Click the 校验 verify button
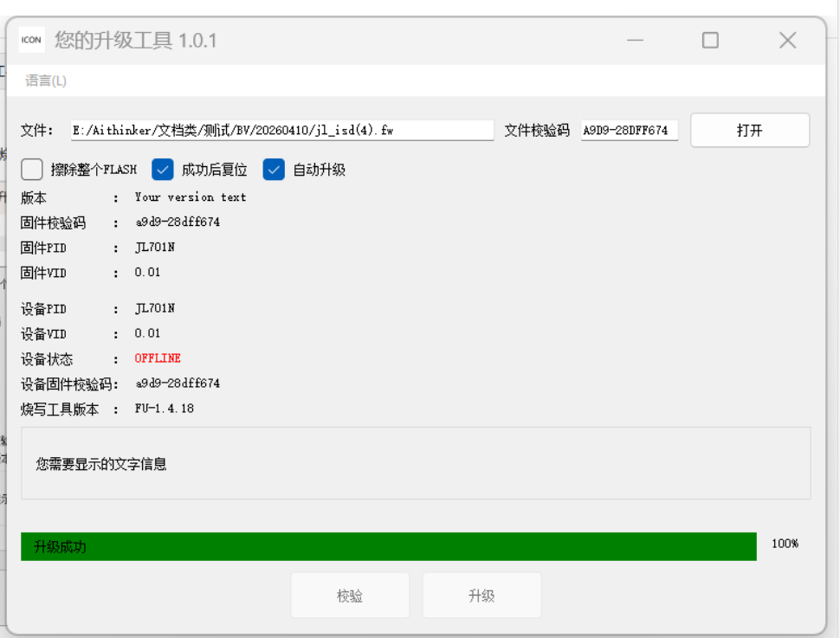 click(350, 595)
